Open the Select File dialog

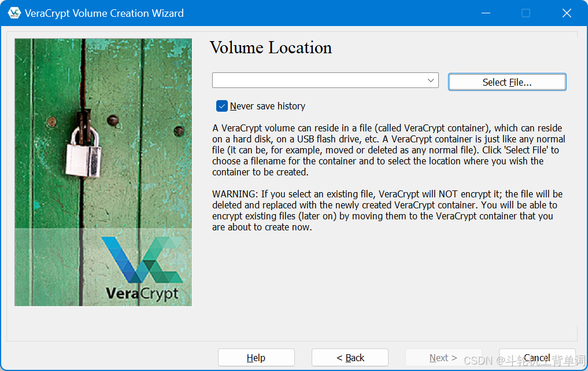[x=506, y=82]
